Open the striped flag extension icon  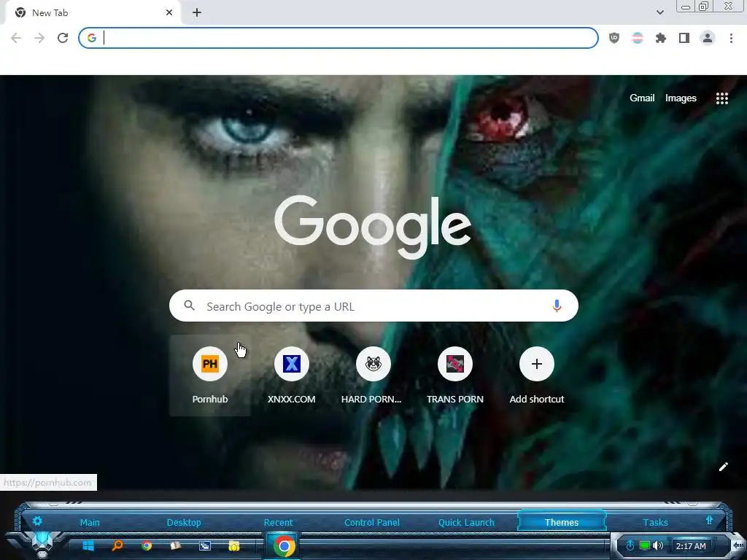[638, 38]
